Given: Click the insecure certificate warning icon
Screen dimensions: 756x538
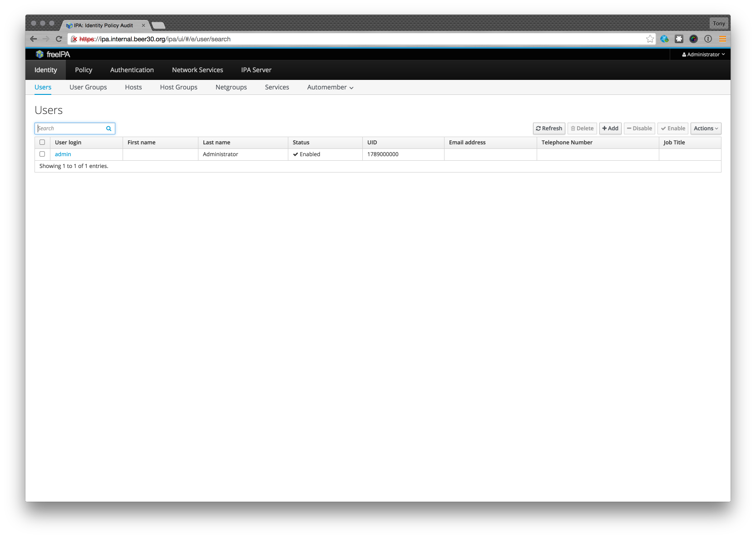Looking at the screenshot, I should tap(74, 39).
